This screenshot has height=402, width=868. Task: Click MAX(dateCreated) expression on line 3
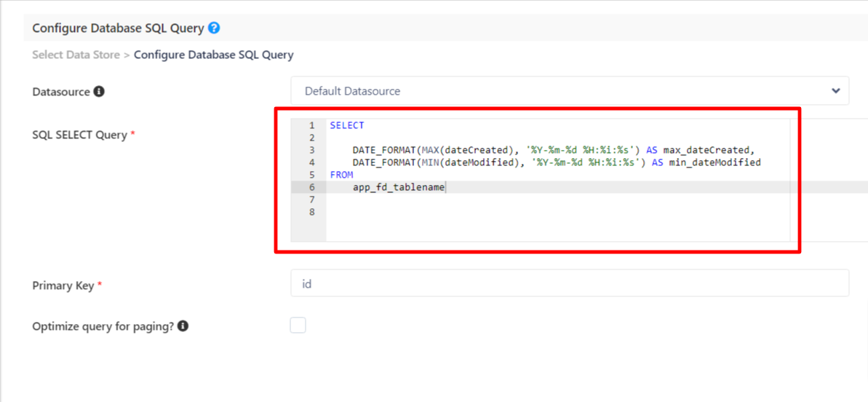pyautogui.click(x=468, y=150)
